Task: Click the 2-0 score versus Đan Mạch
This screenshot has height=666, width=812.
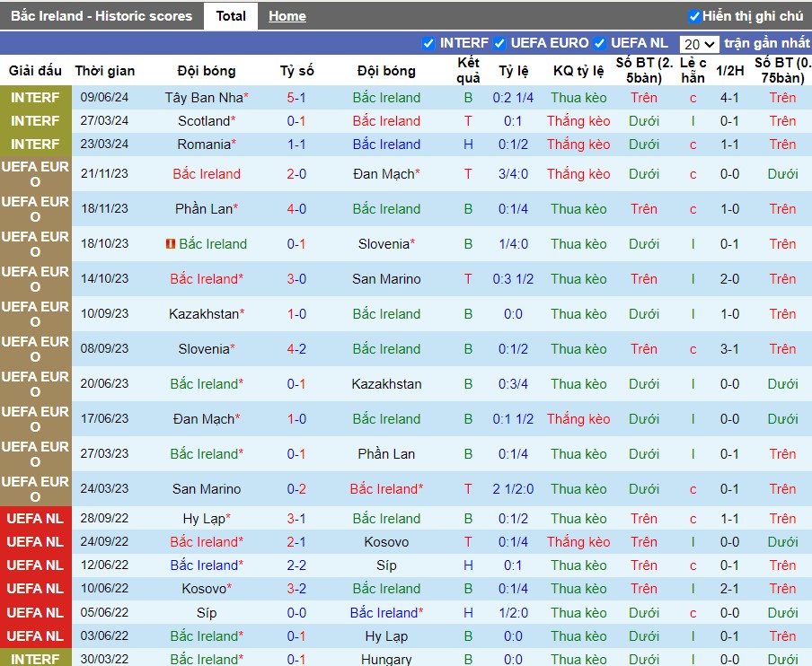Action: click(296, 173)
